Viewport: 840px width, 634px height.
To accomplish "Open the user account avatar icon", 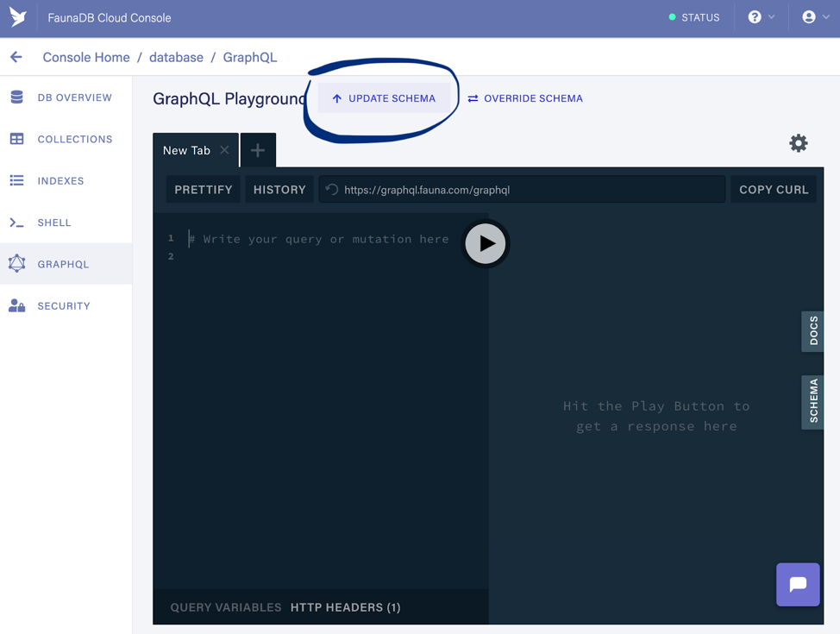I will [x=808, y=17].
